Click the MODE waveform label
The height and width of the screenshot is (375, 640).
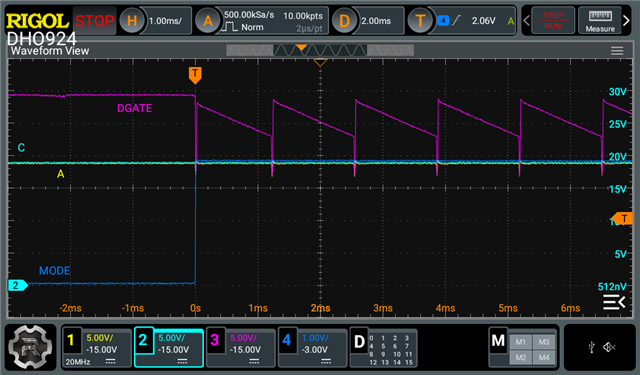coord(54,271)
